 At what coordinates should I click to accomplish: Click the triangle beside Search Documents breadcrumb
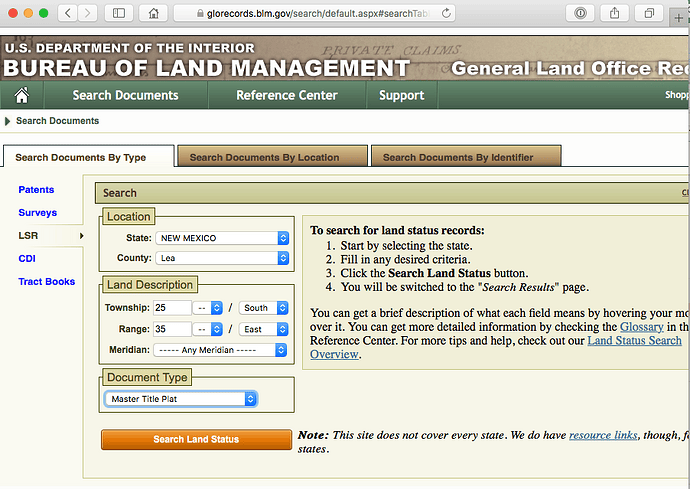tap(7, 121)
